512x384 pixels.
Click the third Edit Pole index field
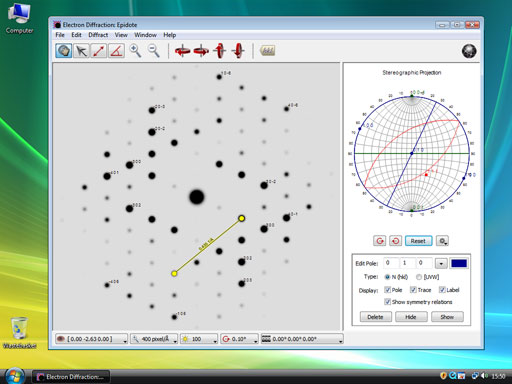pos(424,263)
